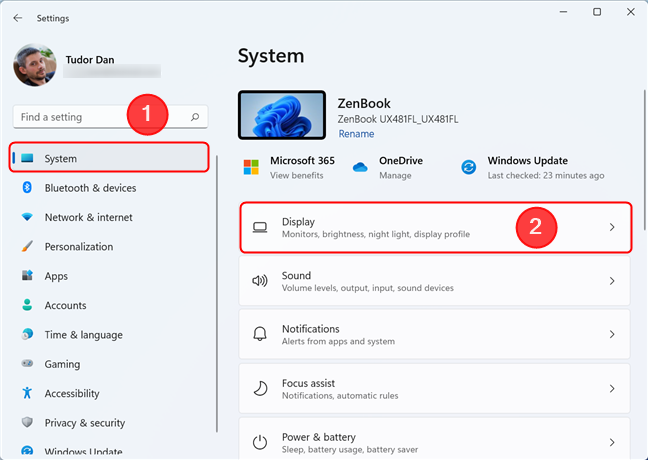This screenshot has height=460, width=648.
Task: Click the Time & language globe icon
Action: 27,334
